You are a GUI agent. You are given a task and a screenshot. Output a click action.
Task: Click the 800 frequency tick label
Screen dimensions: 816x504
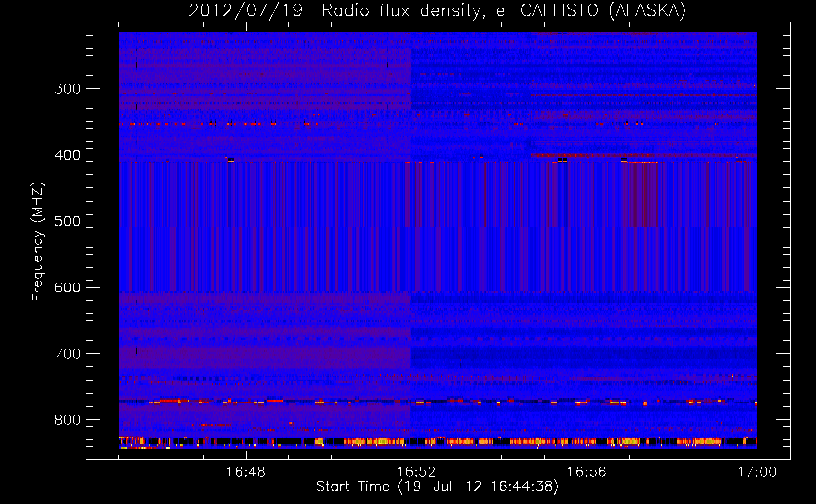click(x=68, y=420)
